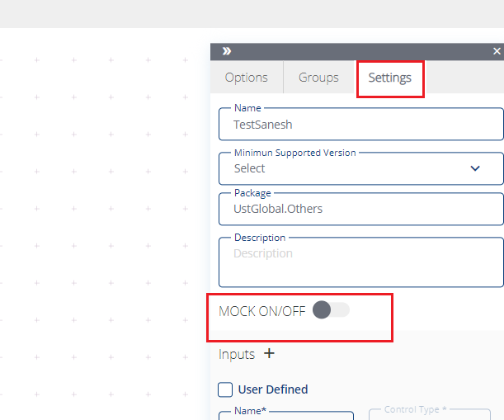Close the settings panel with X
The height and width of the screenshot is (420, 504).
497,51
